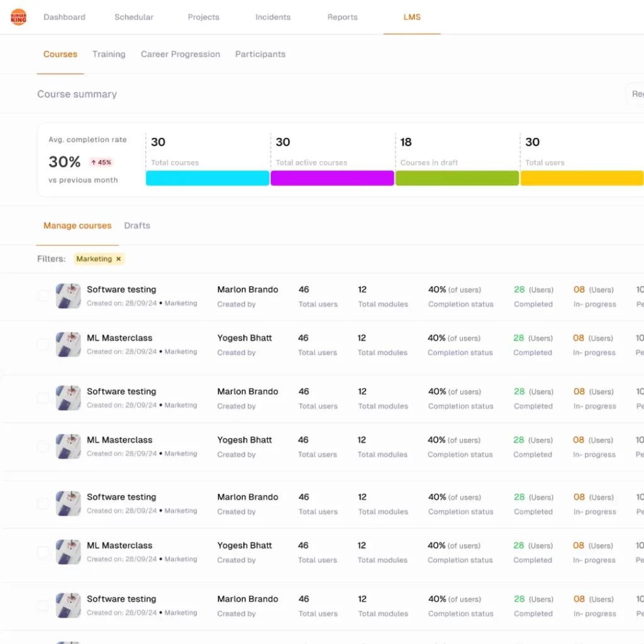Click the red 45% increase badge

[101, 162]
